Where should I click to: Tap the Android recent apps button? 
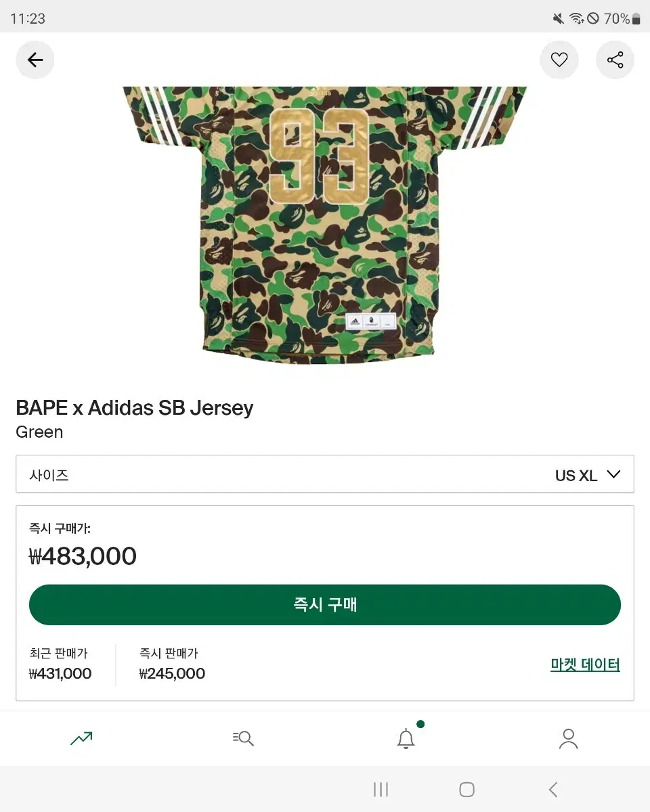tap(381, 789)
